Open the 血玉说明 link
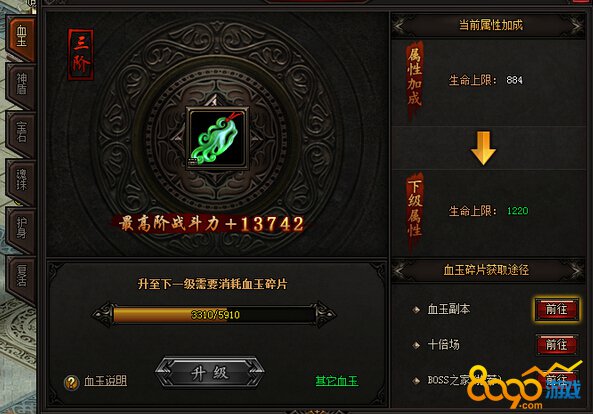Screen dimensions: 593x414 tap(106, 381)
